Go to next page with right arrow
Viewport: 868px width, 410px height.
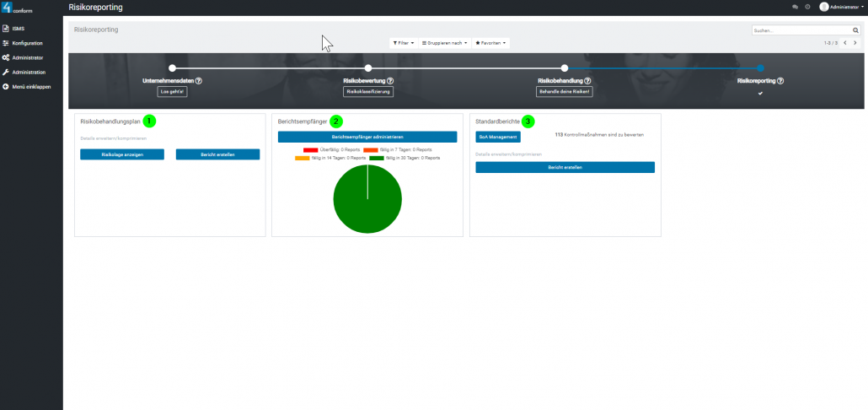point(855,42)
